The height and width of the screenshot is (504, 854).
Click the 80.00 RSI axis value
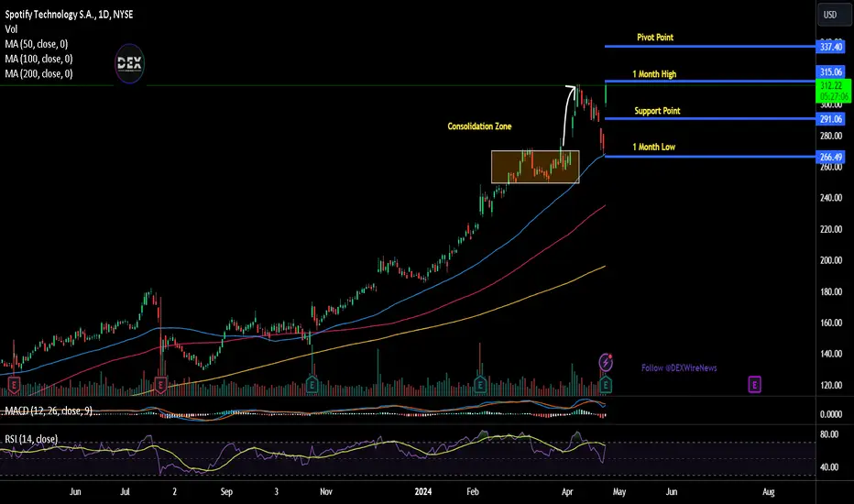click(x=829, y=434)
